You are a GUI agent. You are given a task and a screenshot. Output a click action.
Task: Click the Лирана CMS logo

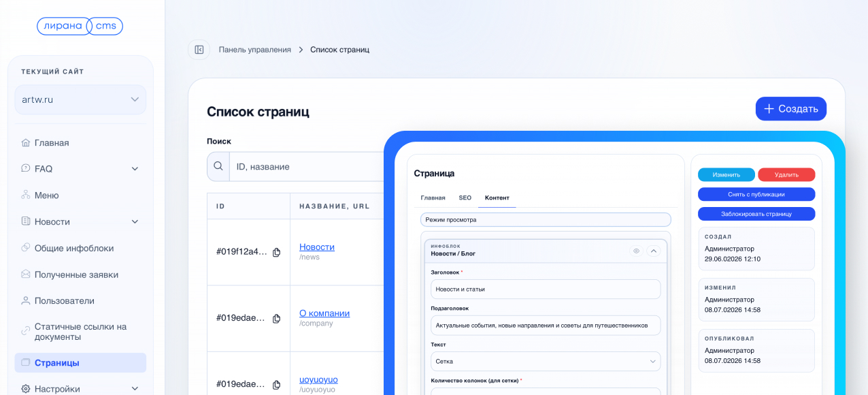pyautogui.click(x=80, y=27)
